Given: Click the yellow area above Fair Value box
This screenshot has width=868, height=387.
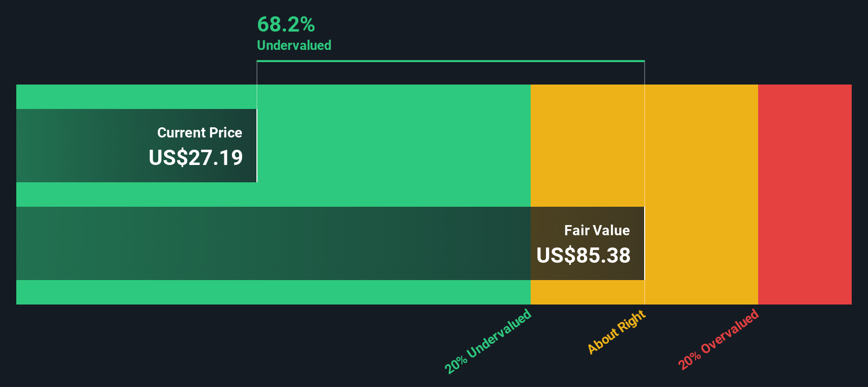Looking at the screenshot, I should [588, 146].
